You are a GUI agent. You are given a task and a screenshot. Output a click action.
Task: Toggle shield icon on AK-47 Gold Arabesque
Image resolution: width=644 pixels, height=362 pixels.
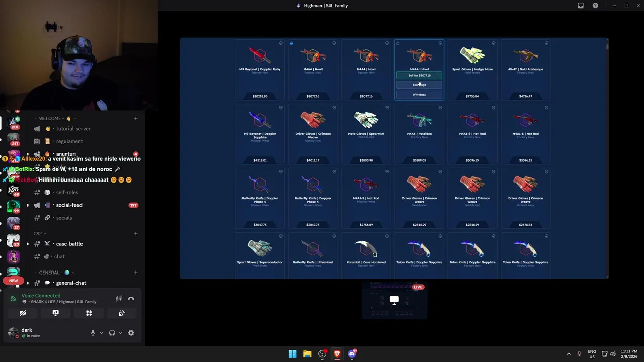546,43
